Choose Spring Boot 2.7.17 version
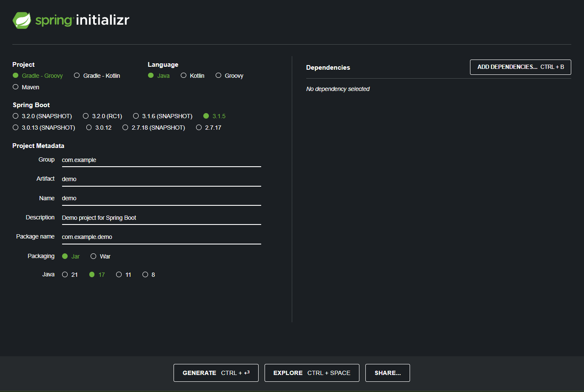This screenshot has height=392, width=584. point(208,128)
